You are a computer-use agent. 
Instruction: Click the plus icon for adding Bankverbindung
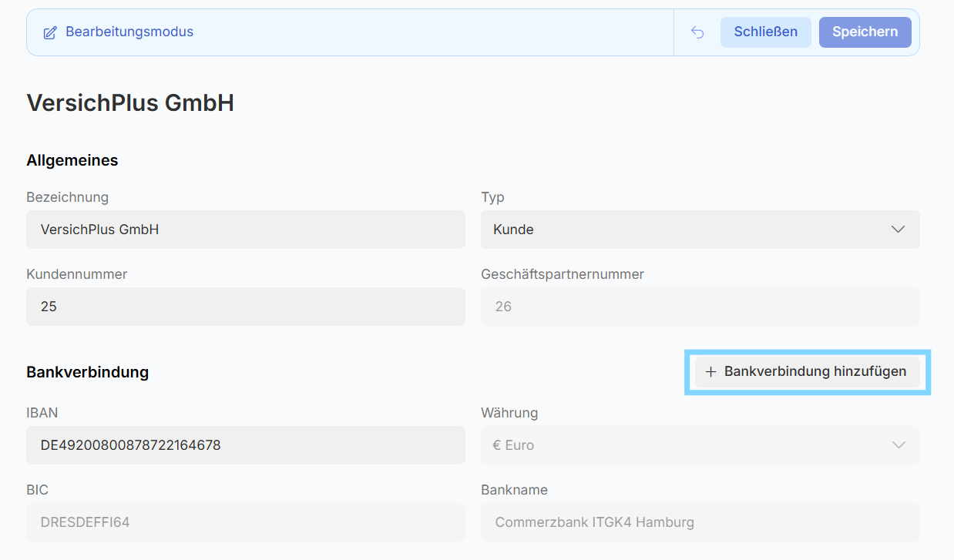click(710, 372)
